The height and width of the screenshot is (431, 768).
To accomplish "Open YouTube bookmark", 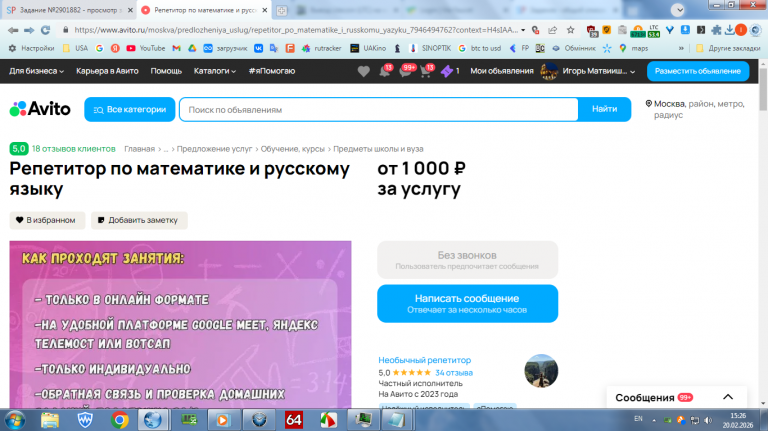I will (x=146, y=48).
